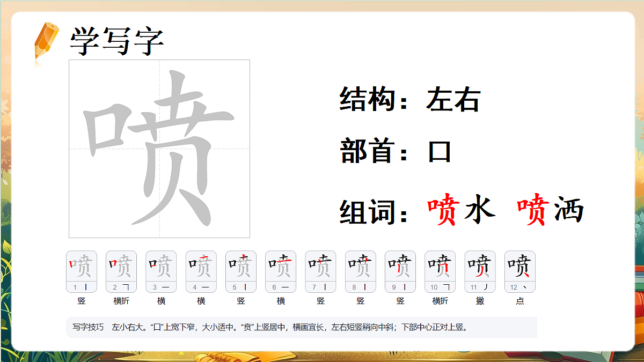
Task: Select stroke 6 横 thumbnail
Action: (281, 271)
